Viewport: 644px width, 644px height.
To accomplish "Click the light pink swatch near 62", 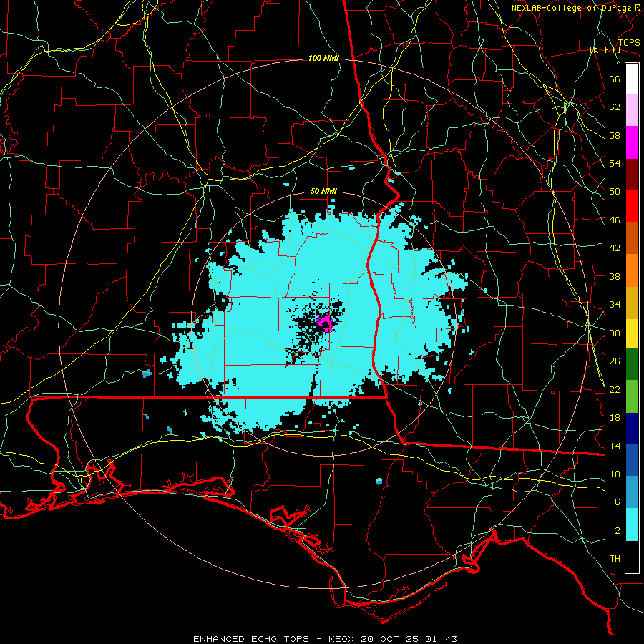I will (x=632, y=110).
